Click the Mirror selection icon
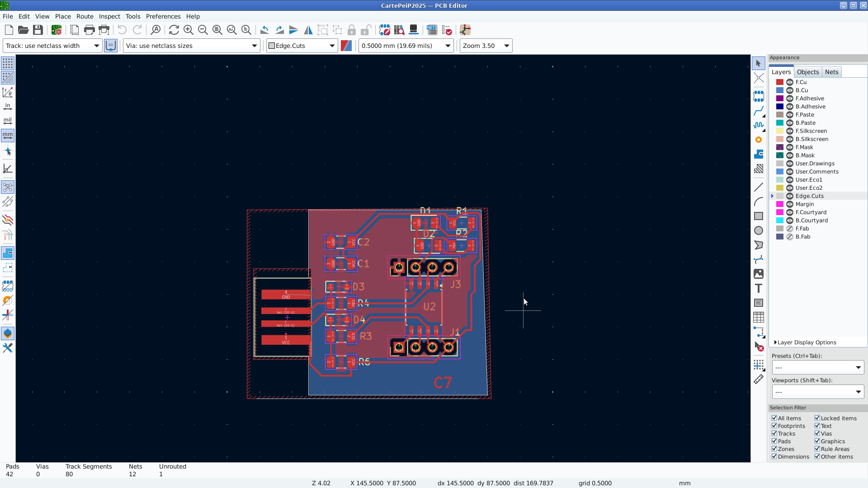The height and width of the screenshot is (488, 868). pos(308,30)
